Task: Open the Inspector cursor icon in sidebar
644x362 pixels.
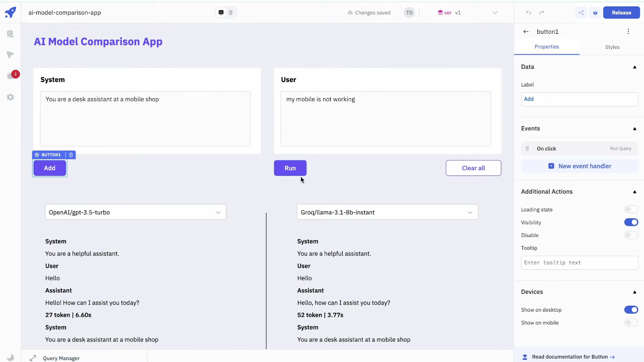Action: click(x=10, y=55)
